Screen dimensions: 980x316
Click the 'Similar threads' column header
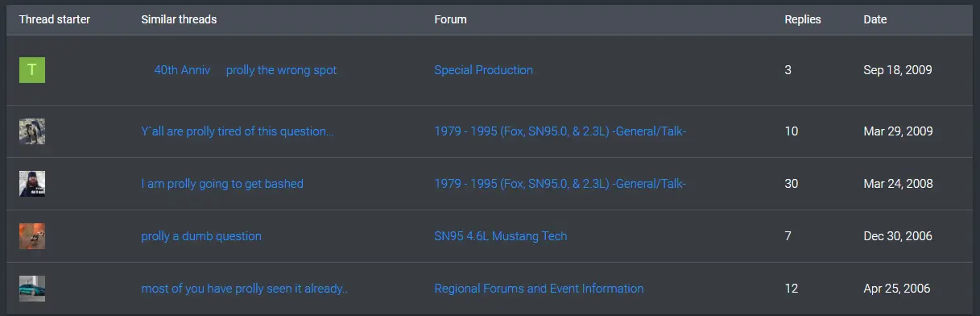click(x=179, y=19)
